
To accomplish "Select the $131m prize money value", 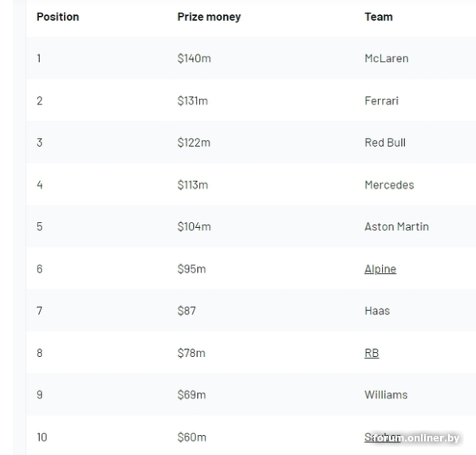I will point(192,100).
